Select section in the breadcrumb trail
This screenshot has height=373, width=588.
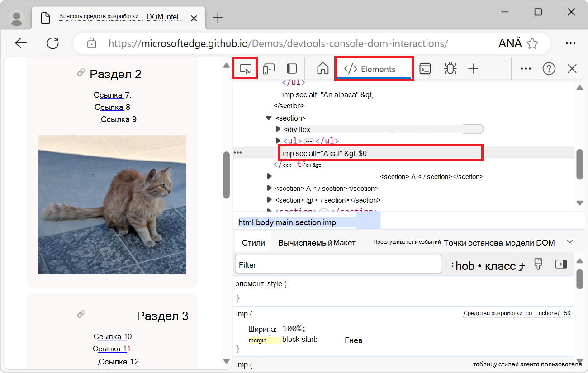pos(308,222)
